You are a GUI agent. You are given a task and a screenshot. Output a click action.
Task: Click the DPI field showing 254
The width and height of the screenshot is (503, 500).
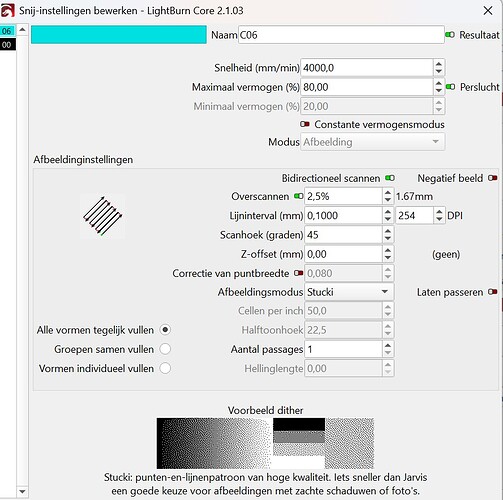pyautogui.click(x=414, y=216)
